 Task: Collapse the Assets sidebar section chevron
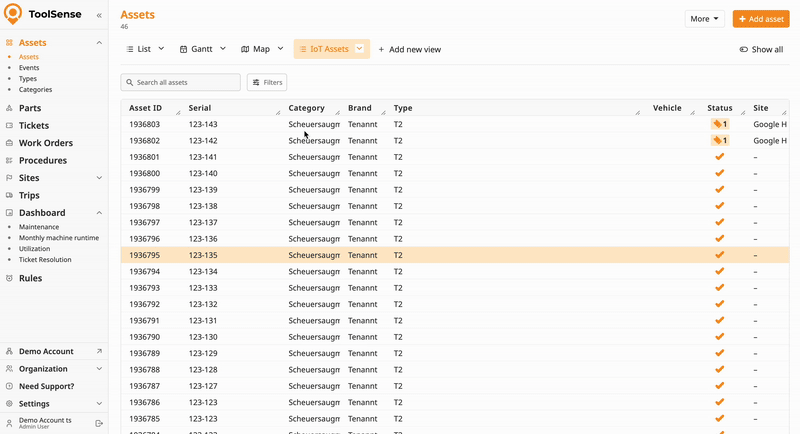[99, 43]
